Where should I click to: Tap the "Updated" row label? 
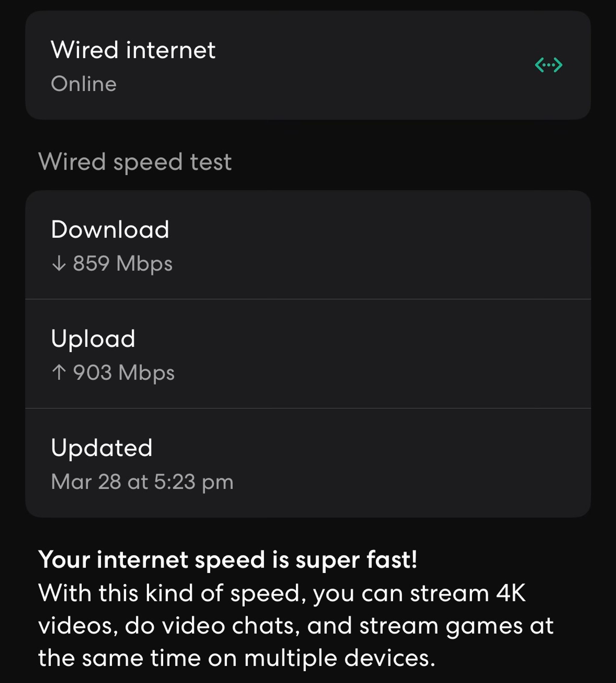tap(102, 448)
